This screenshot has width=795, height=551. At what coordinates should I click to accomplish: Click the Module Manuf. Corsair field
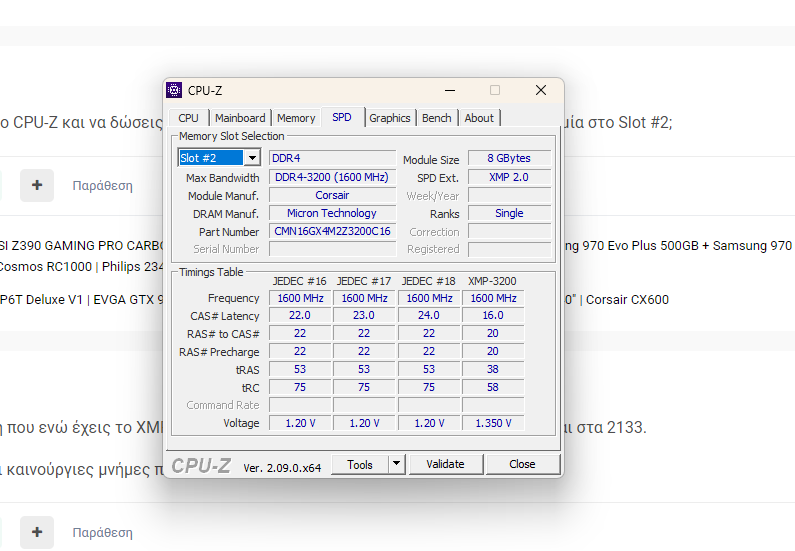332,195
